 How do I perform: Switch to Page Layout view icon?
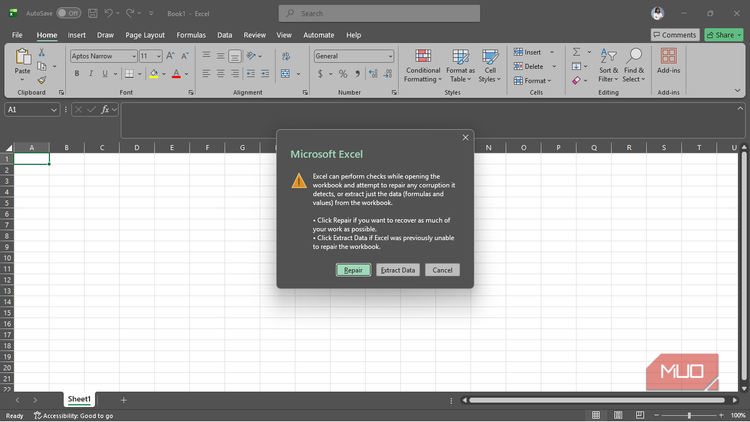coord(618,415)
